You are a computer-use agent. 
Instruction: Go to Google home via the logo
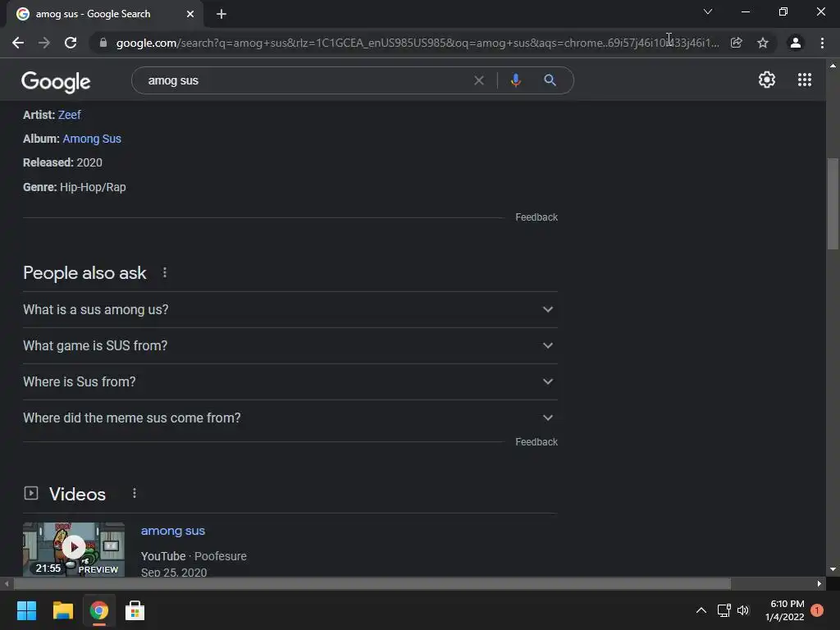[56, 81]
